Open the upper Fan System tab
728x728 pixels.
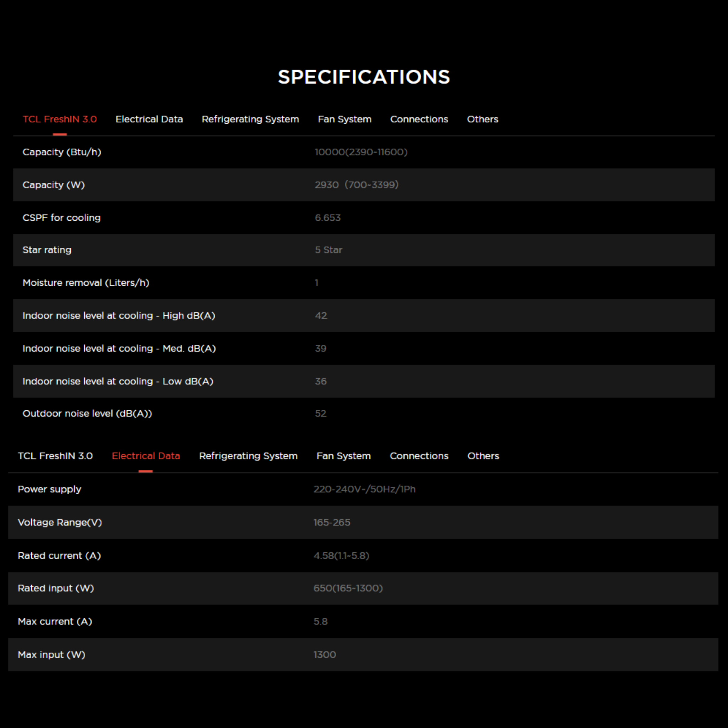344,119
